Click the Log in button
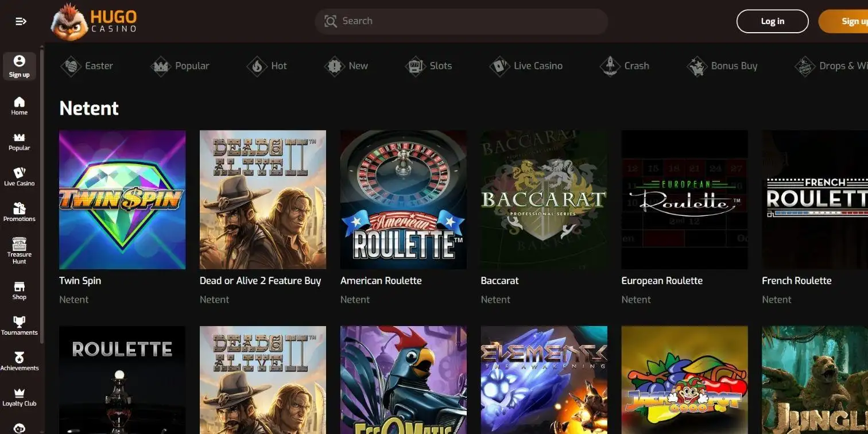Screen dimensions: 868x434 [x=772, y=21]
